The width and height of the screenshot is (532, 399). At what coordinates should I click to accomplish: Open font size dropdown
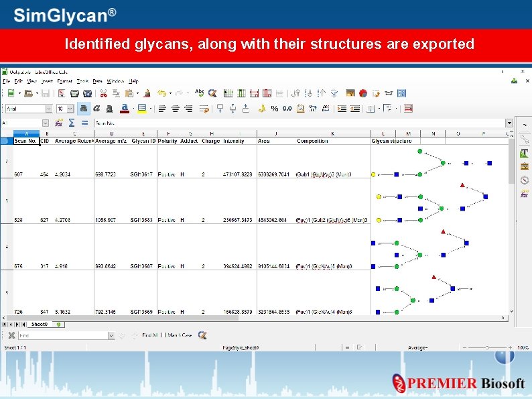(70, 109)
